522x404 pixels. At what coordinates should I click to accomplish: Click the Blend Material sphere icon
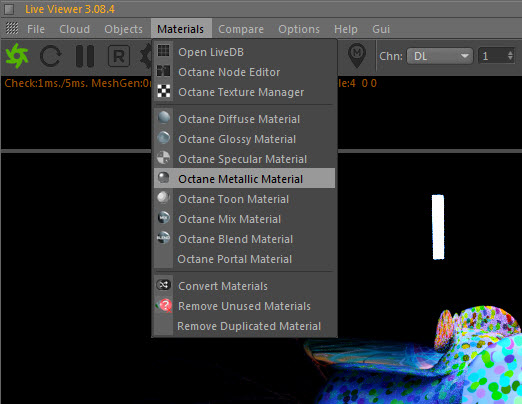pos(163,238)
